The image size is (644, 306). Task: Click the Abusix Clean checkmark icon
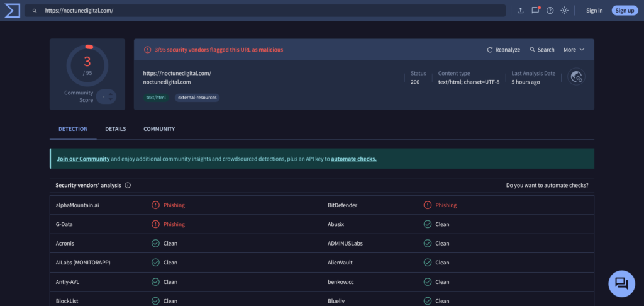428,224
